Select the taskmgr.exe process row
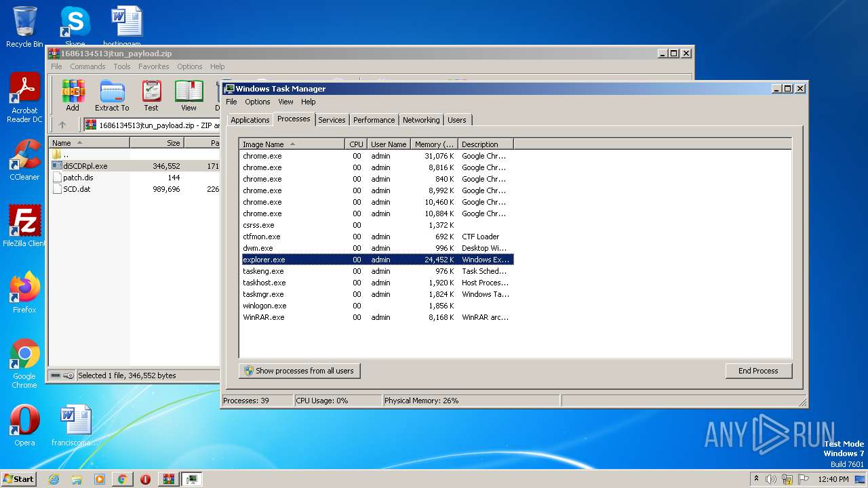 [x=376, y=294]
